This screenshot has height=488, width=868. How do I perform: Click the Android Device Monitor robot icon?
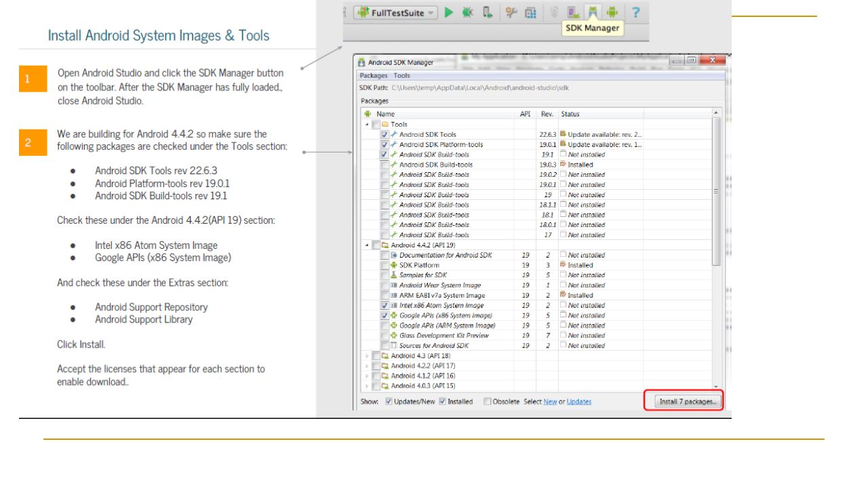point(613,12)
